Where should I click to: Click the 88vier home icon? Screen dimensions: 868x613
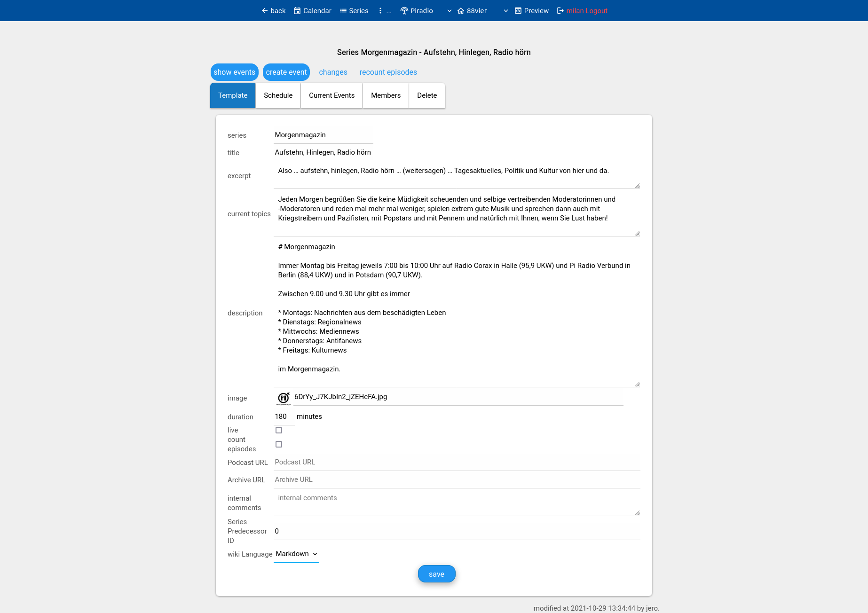tap(461, 11)
